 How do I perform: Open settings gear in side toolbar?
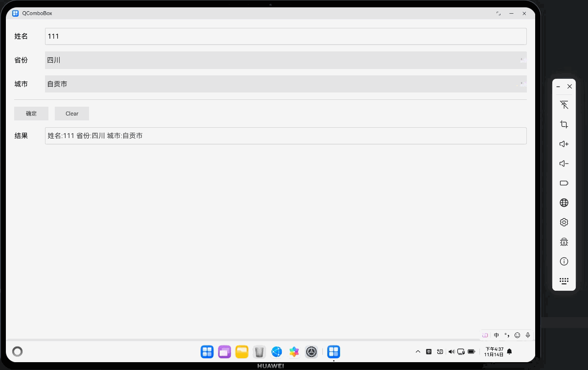pos(564,222)
